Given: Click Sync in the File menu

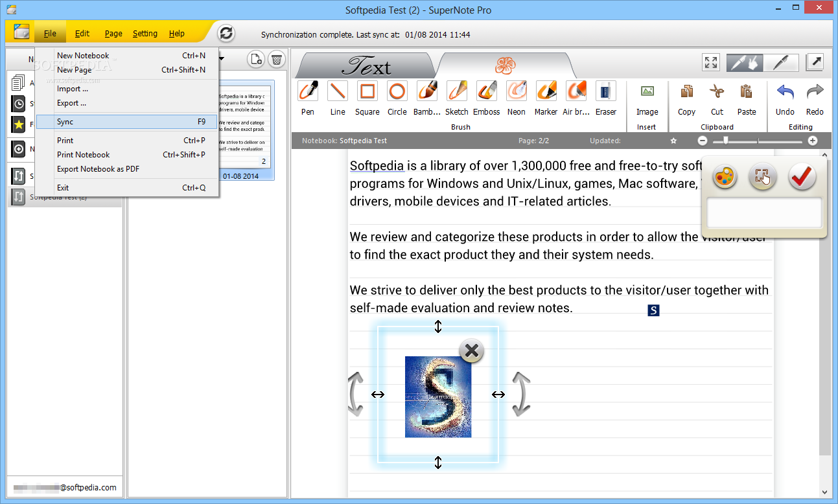Looking at the screenshot, I should click(126, 122).
